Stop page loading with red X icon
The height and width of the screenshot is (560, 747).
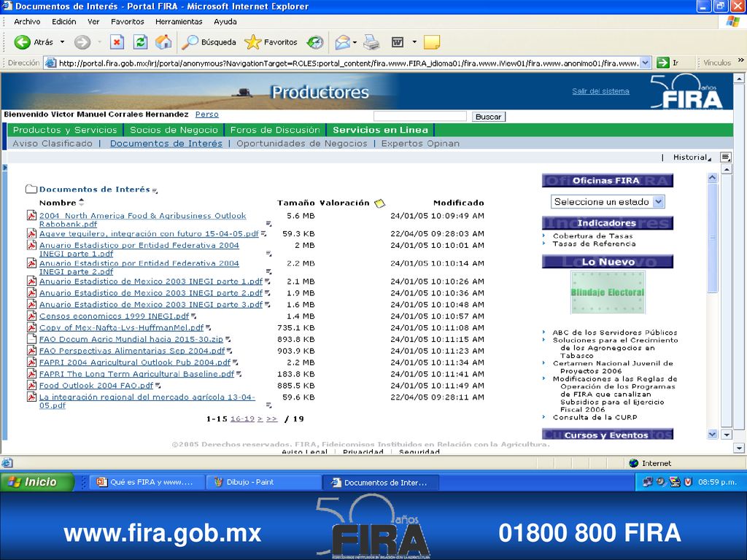tap(117, 42)
